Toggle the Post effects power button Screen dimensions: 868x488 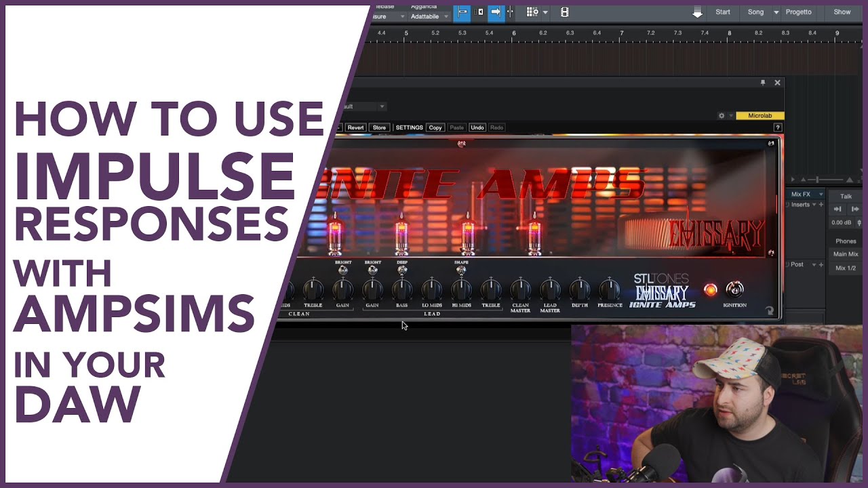pos(789,264)
